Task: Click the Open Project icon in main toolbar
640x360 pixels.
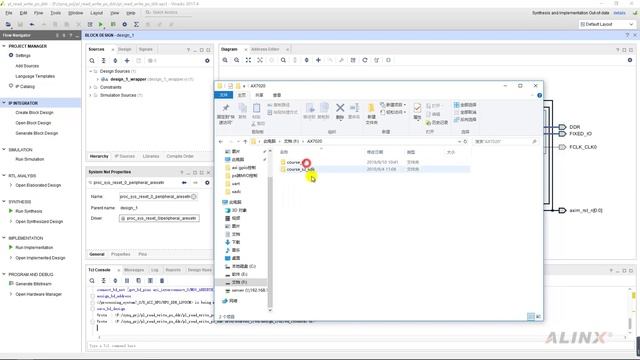Action: click(x=8, y=24)
